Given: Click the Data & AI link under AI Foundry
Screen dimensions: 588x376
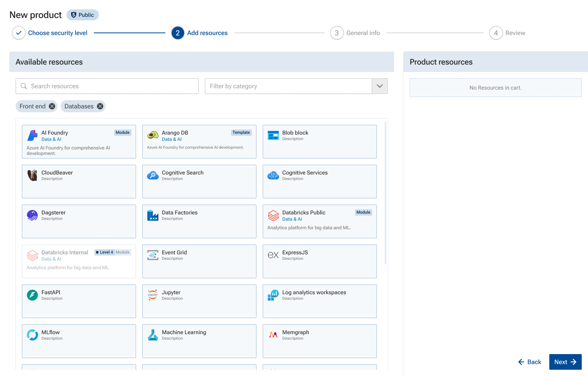Looking at the screenshot, I should click(x=51, y=139).
